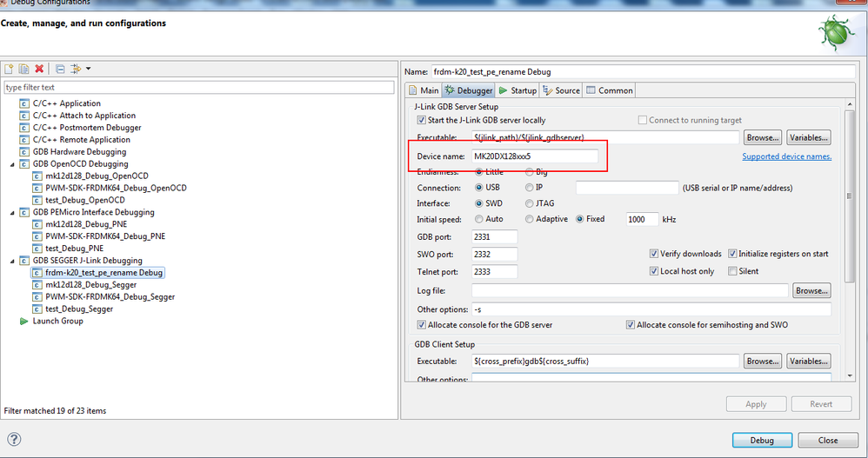Click the Device name field
868x458 pixels.
click(x=535, y=156)
